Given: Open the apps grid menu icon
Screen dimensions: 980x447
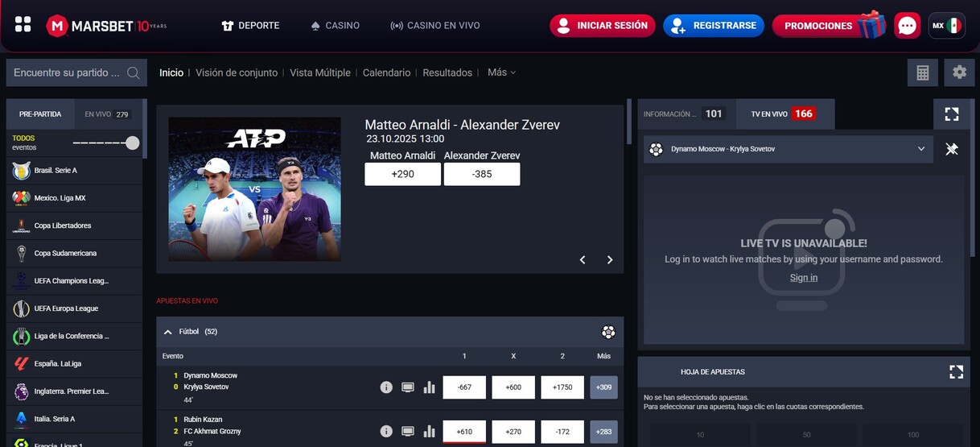Looking at the screenshot, I should [x=23, y=25].
